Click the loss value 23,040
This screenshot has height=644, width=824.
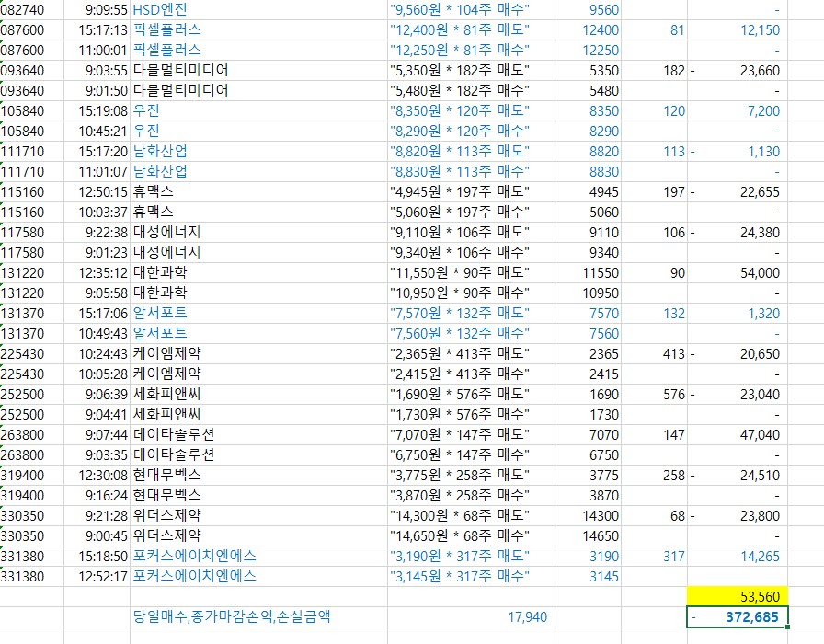point(738,395)
